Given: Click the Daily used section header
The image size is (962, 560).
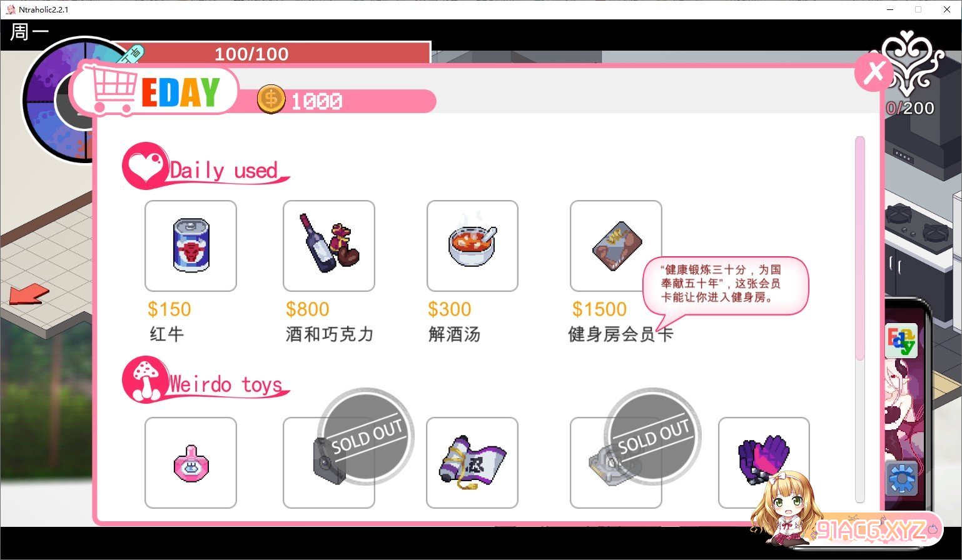Looking at the screenshot, I should [206, 166].
